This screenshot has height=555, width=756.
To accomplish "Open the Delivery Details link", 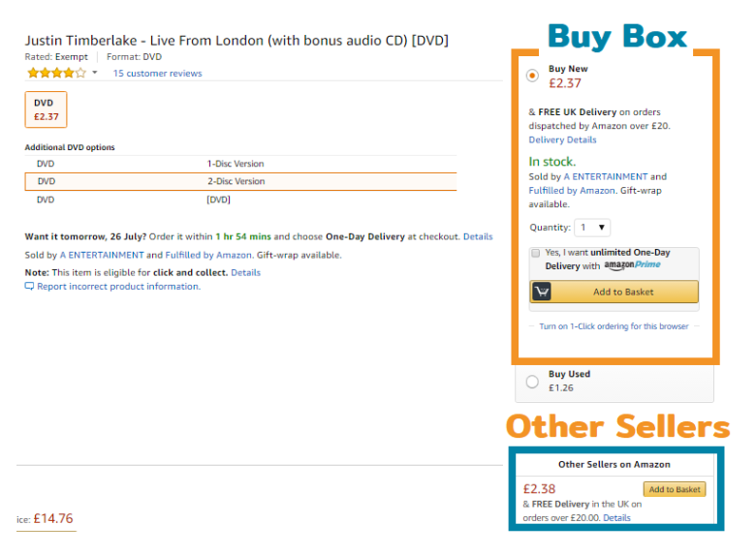I will 562,139.
